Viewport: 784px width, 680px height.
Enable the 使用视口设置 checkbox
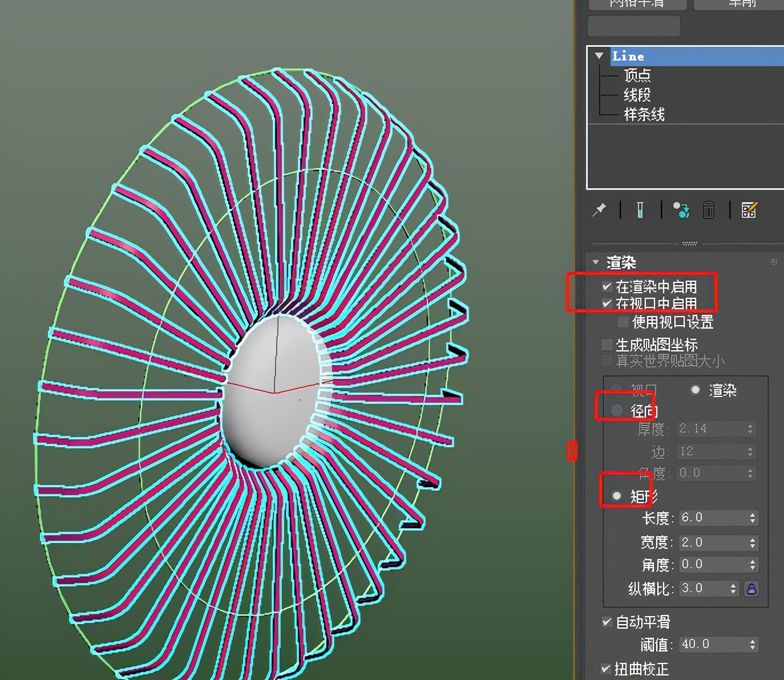point(622,322)
